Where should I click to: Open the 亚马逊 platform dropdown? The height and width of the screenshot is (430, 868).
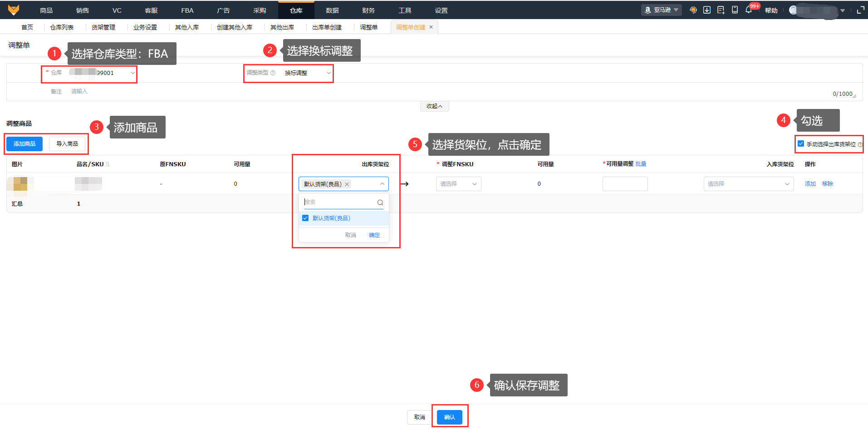click(662, 10)
